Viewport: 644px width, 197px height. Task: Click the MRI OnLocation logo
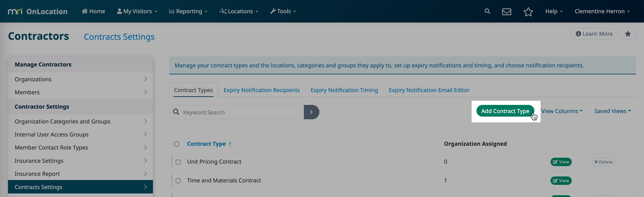coord(38,11)
